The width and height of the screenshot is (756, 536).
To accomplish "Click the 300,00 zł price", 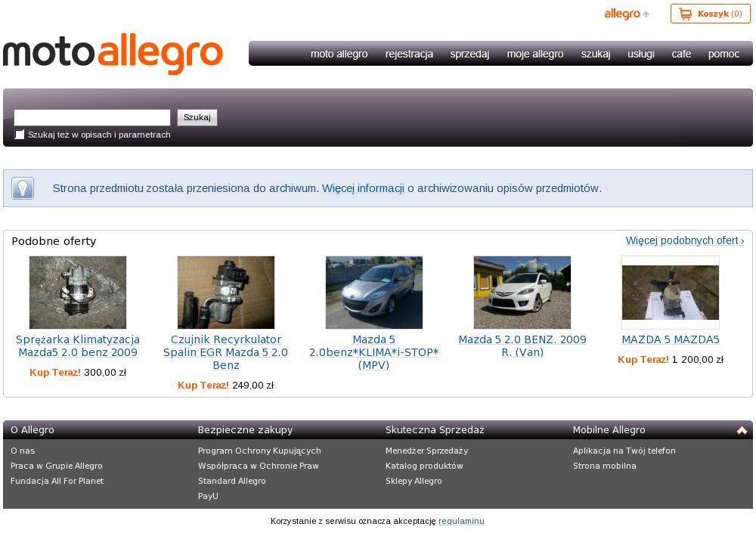I will pos(105,373).
